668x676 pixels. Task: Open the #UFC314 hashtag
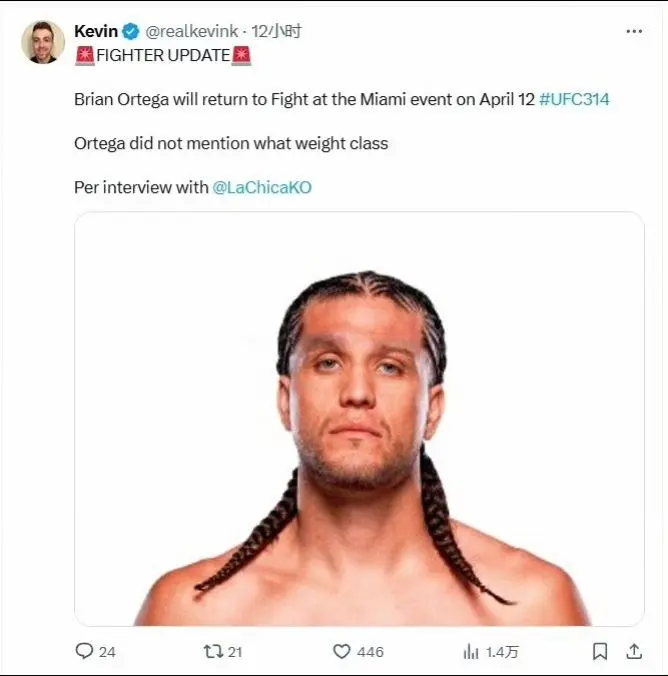[x=574, y=99]
